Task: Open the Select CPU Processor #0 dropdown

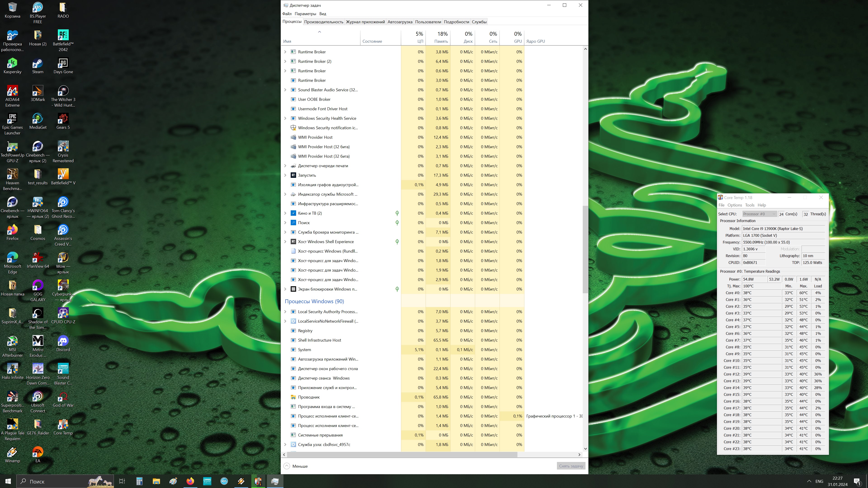Action: click(x=759, y=214)
